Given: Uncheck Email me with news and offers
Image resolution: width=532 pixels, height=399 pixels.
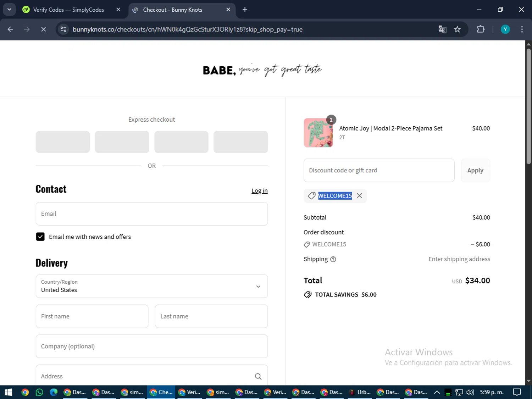Looking at the screenshot, I should [40, 237].
